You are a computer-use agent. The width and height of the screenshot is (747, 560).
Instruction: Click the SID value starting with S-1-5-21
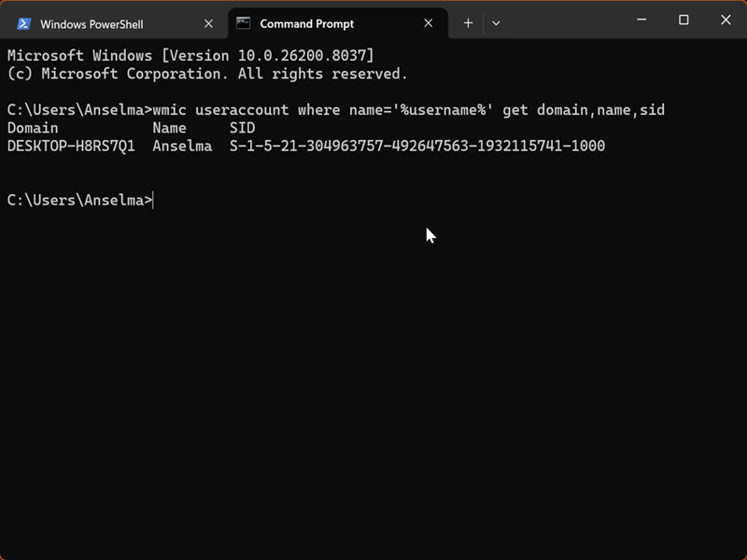(416, 146)
